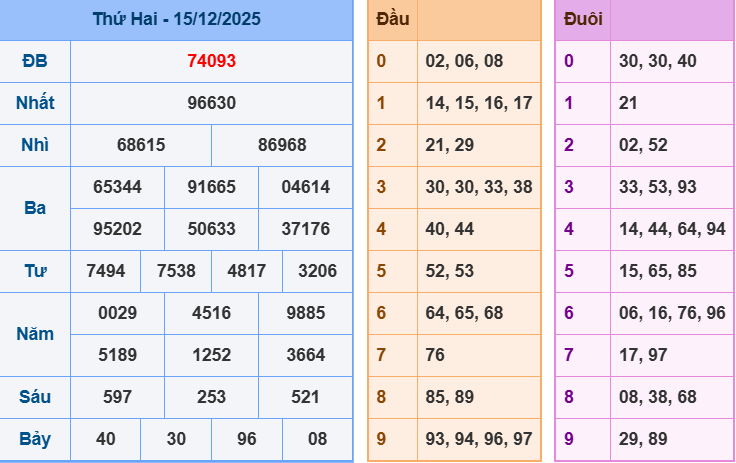This screenshot has width=736, height=463.
Task: Click the Năm prize row label
Action: [35, 334]
